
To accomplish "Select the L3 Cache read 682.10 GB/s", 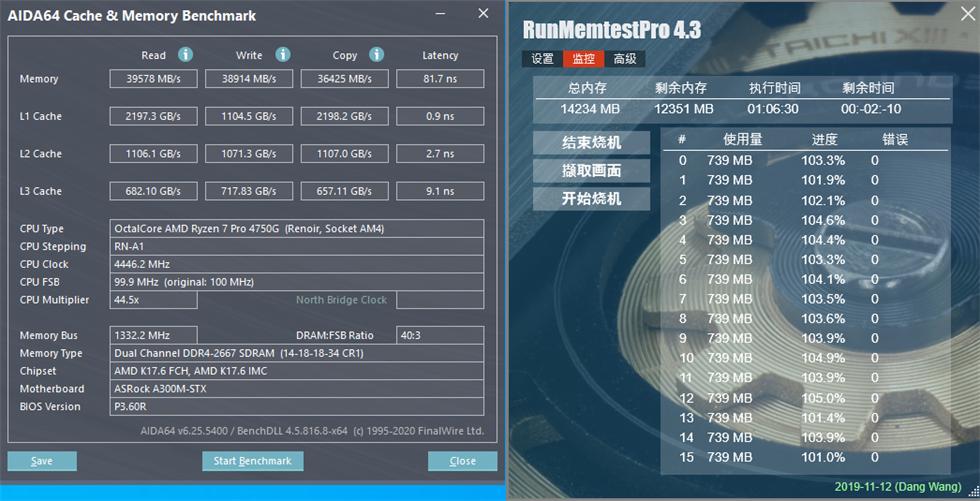I will (x=153, y=191).
